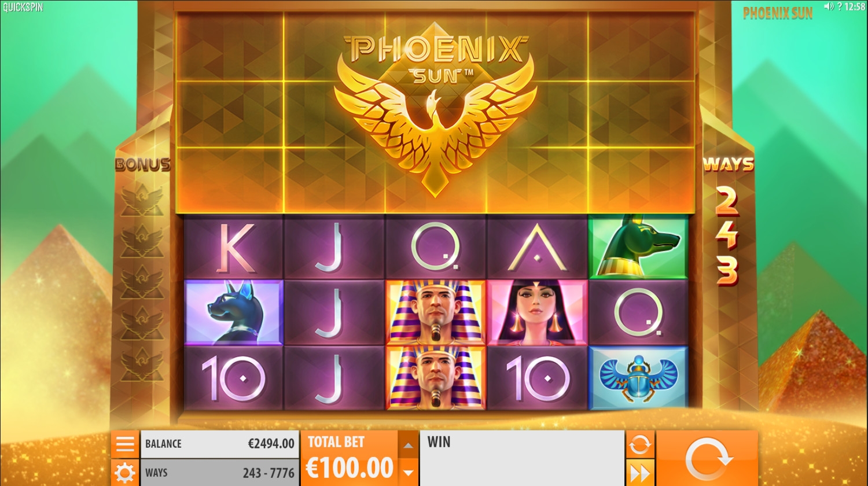Viewport: 868px width, 486px height.
Task: Open the hamburger menu icon
Action: click(125, 444)
